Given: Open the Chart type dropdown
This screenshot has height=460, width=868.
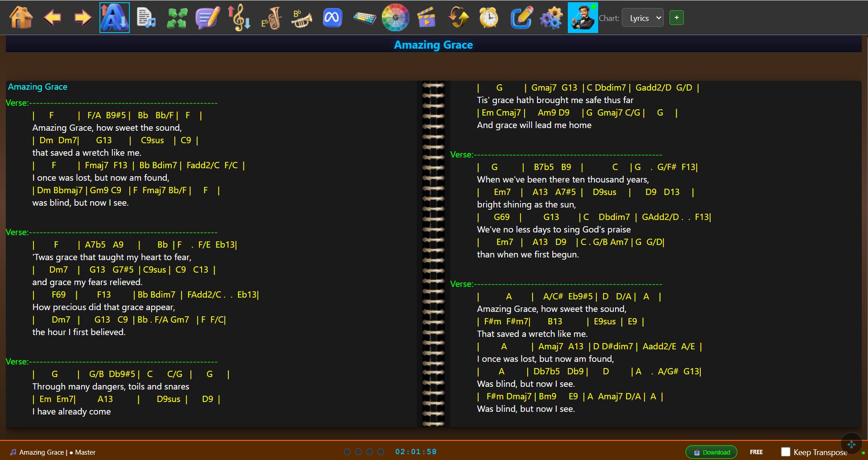Looking at the screenshot, I should 642,18.
